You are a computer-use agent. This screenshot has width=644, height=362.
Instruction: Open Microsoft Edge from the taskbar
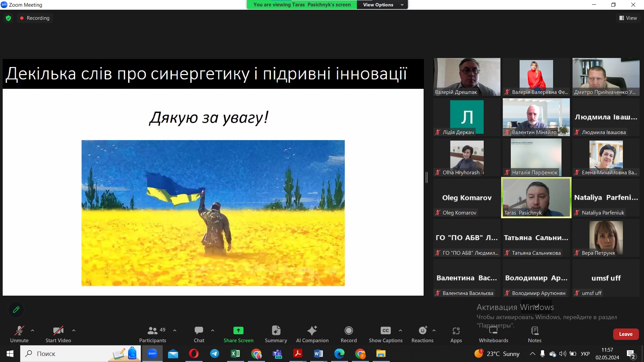[339, 354]
